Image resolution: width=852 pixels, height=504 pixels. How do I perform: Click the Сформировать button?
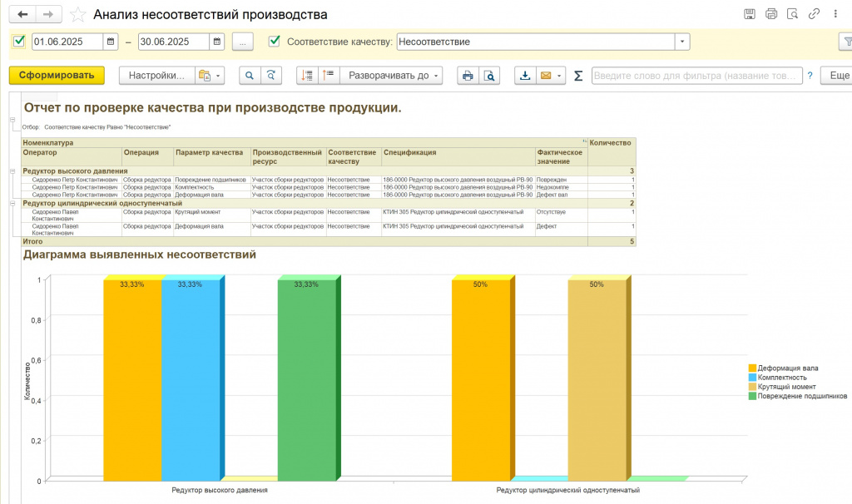point(57,76)
